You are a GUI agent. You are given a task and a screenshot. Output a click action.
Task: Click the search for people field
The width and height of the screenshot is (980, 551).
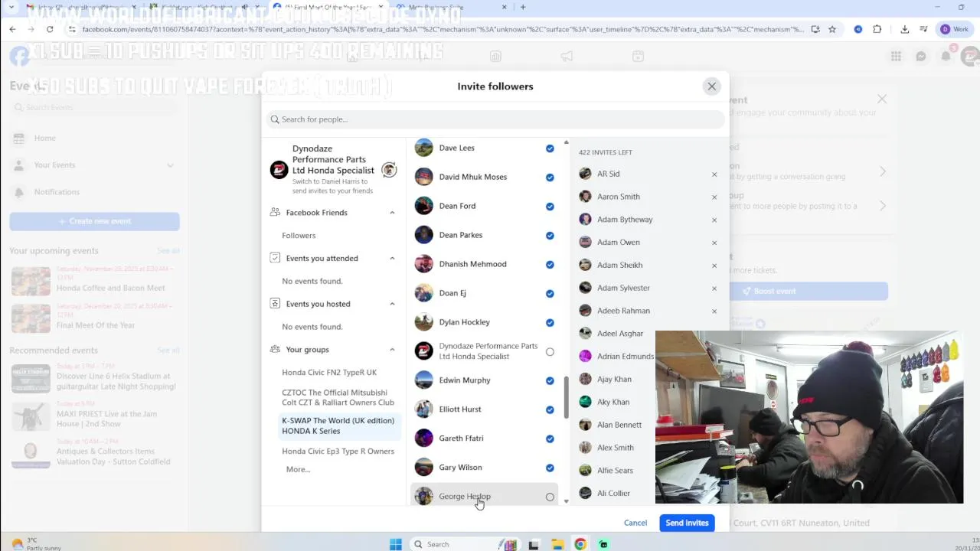tap(495, 119)
